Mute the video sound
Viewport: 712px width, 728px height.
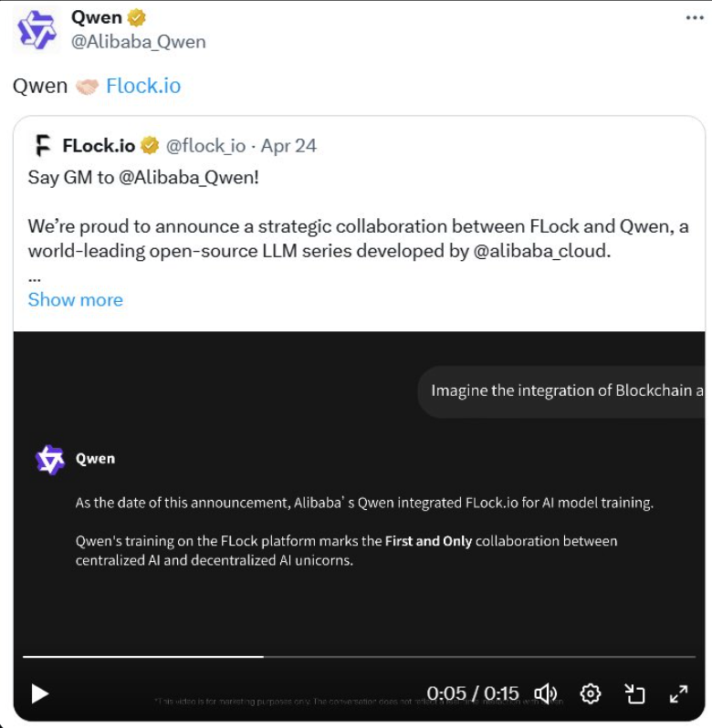(546, 694)
